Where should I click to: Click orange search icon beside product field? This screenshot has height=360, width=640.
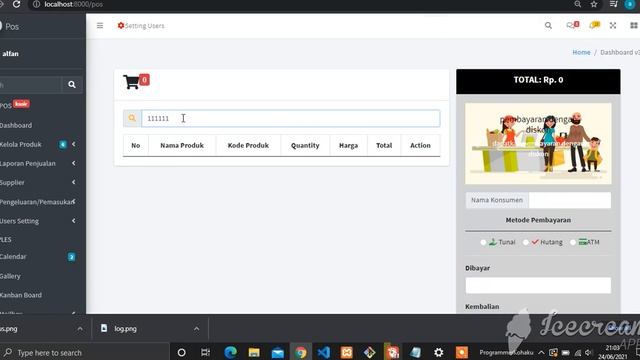click(x=132, y=118)
